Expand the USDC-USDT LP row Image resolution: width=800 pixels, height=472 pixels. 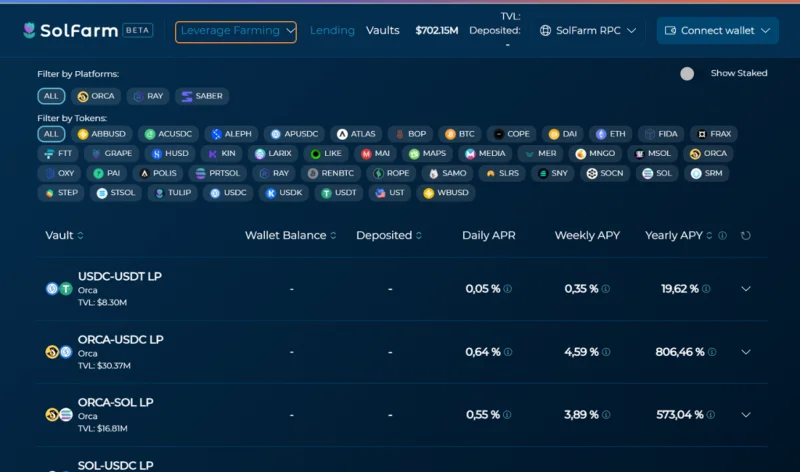click(x=746, y=289)
